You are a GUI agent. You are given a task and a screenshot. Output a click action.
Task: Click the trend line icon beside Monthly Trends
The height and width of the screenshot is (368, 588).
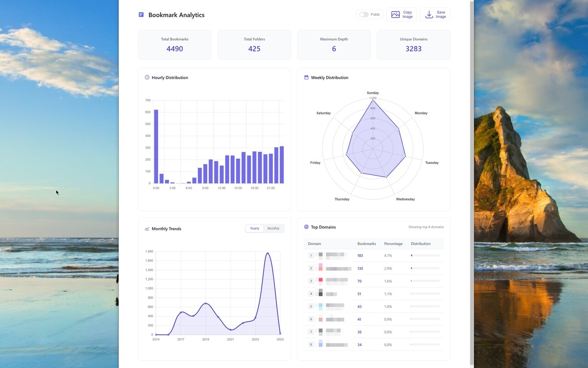click(147, 229)
